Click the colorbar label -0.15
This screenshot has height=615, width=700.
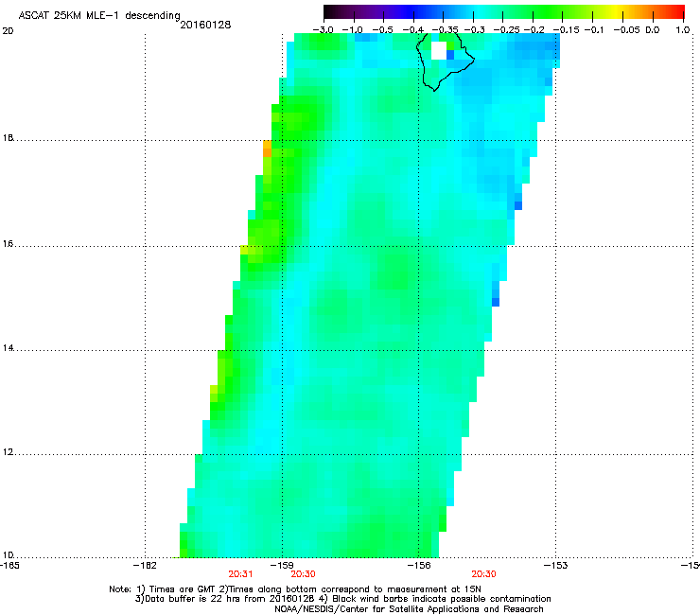click(566, 30)
